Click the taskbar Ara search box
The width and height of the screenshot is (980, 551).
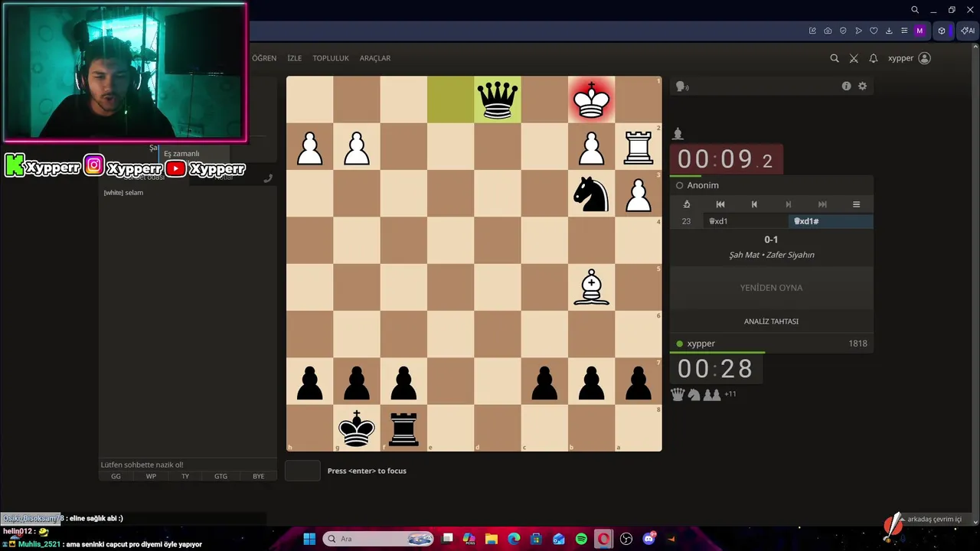[x=379, y=539]
